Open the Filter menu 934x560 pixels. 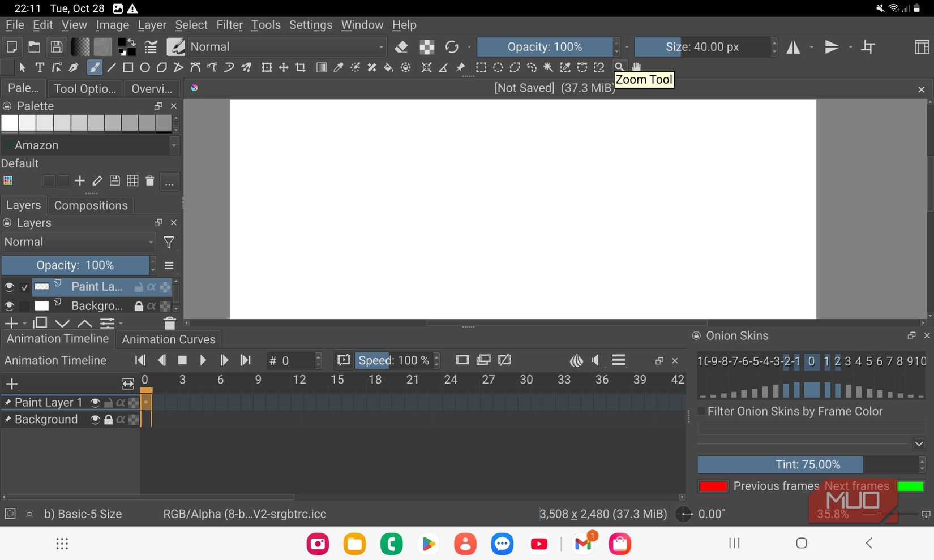pos(229,25)
